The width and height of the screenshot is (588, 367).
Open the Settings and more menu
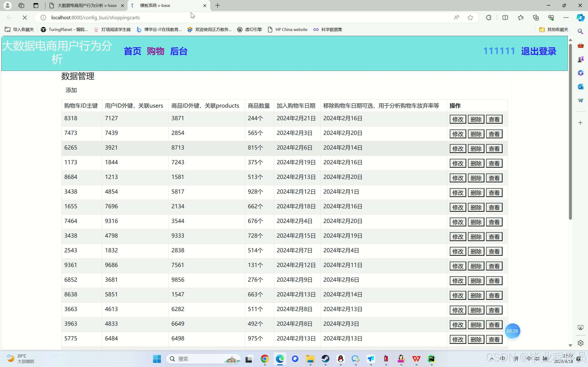(566, 17)
